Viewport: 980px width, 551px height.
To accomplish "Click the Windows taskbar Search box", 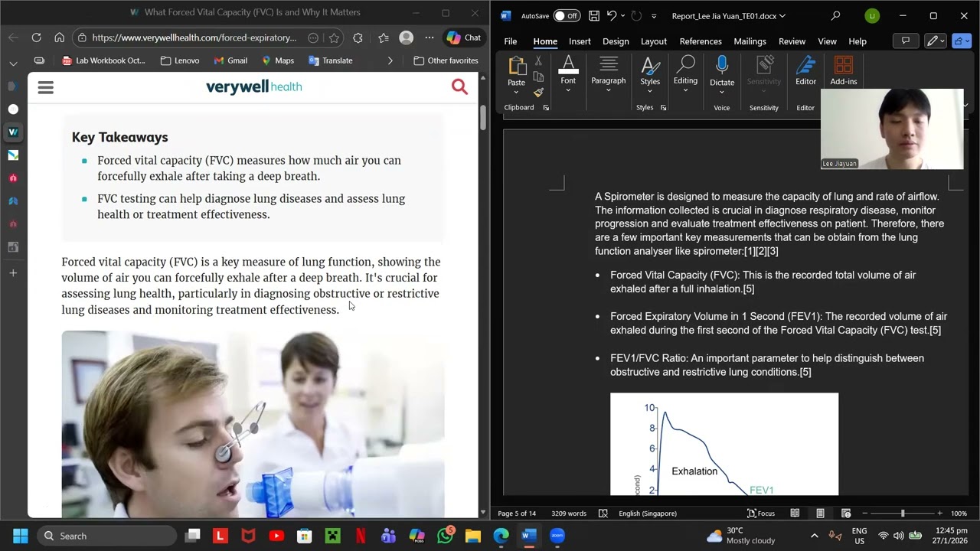I will tap(106, 536).
